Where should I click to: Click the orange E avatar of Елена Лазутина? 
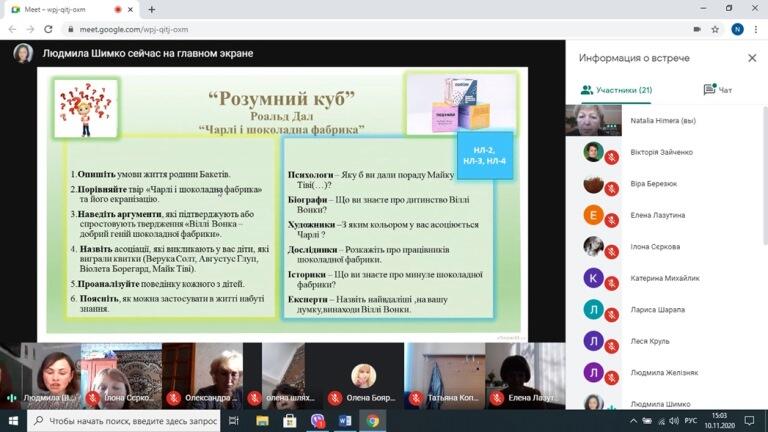point(593,215)
